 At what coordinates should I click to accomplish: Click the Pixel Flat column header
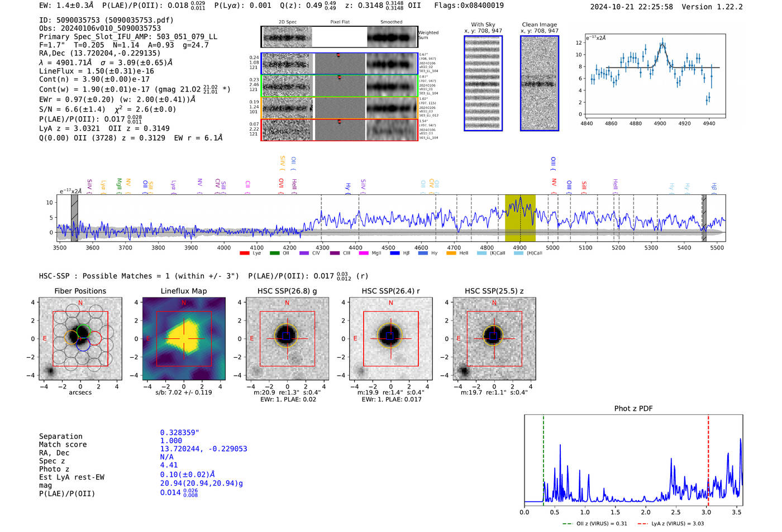click(x=340, y=22)
